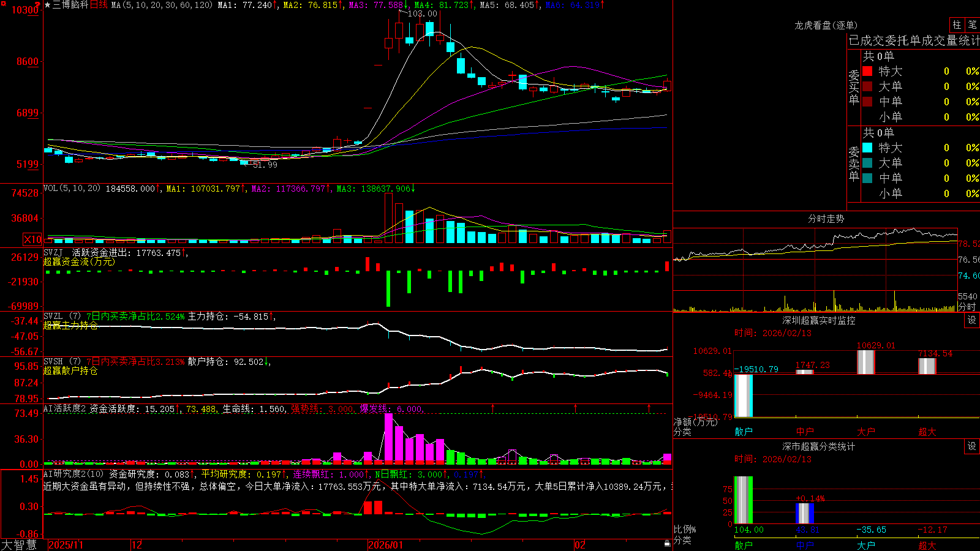Click the 委卖单 section label
Screen dimensions: 980x551
(x=854, y=163)
